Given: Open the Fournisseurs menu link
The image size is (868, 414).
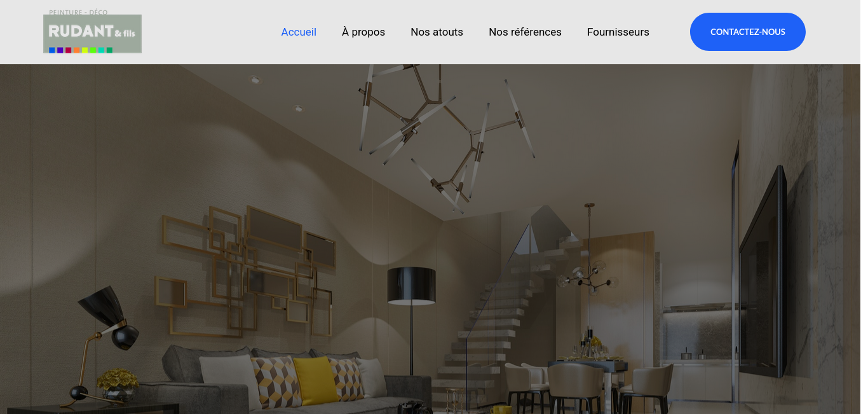Looking at the screenshot, I should (618, 32).
